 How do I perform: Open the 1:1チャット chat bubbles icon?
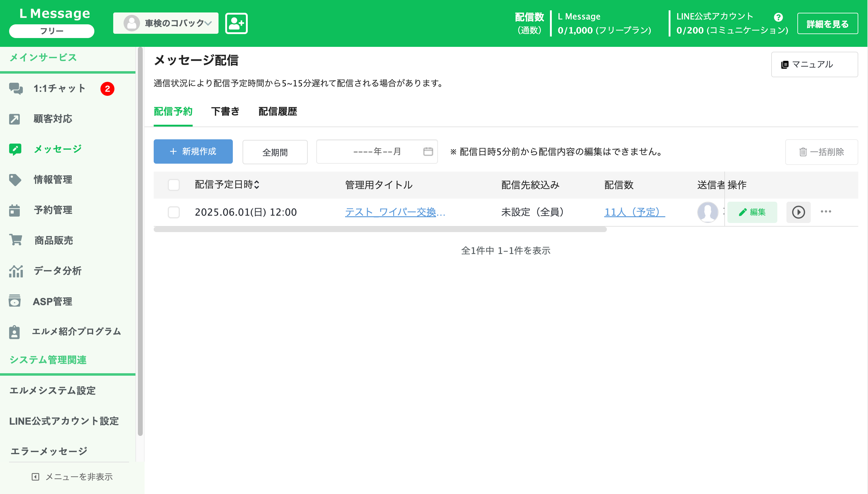tap(16, 89)
